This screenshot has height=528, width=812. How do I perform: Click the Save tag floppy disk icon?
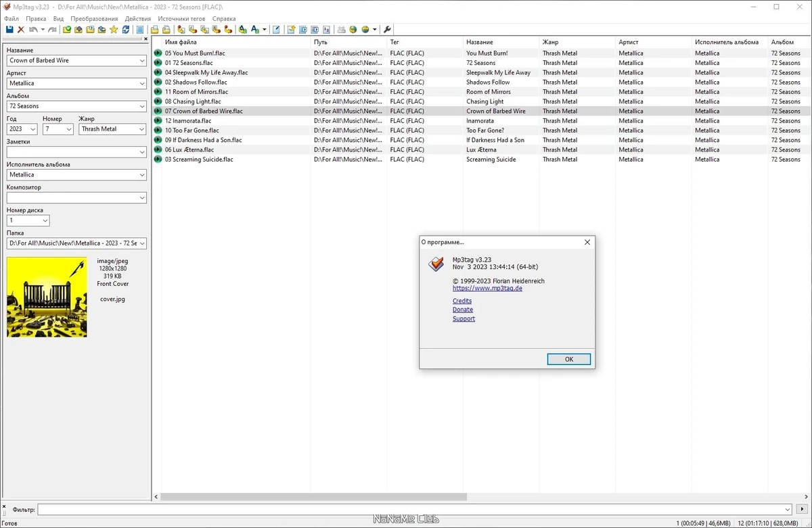9,30
